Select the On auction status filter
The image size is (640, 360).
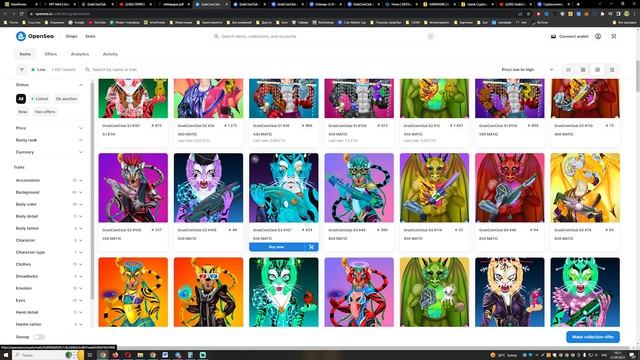click(66, 99)
